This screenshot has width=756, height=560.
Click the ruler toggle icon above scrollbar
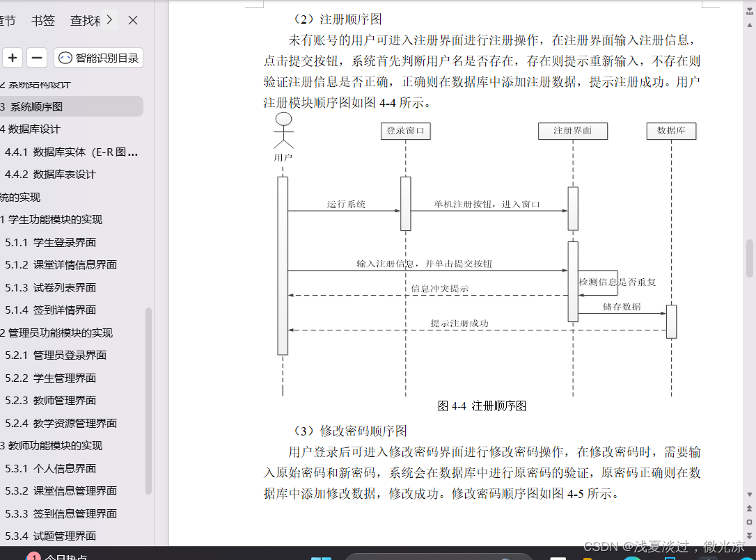pyautogui.click(x=749, y=10)
